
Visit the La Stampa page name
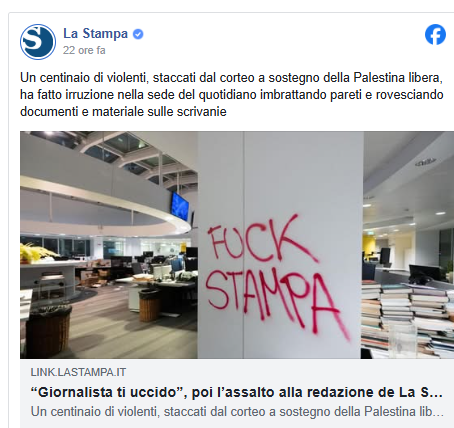coord(95,34)
